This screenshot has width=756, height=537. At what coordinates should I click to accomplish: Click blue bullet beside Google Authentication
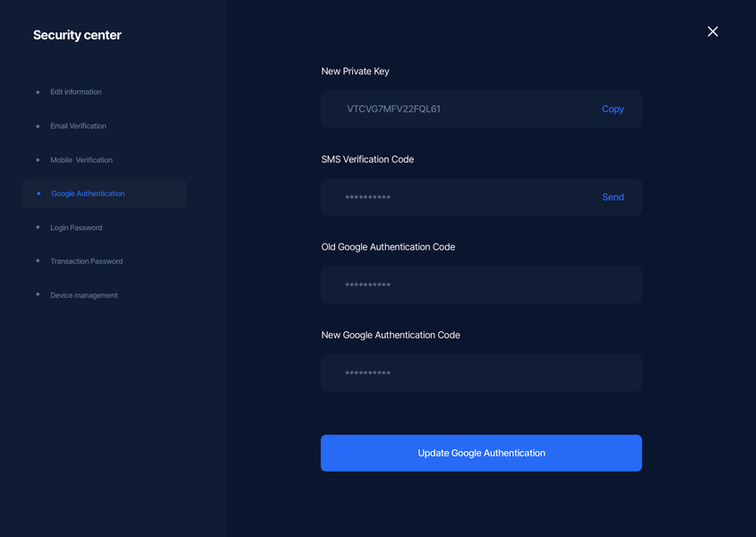39,193
